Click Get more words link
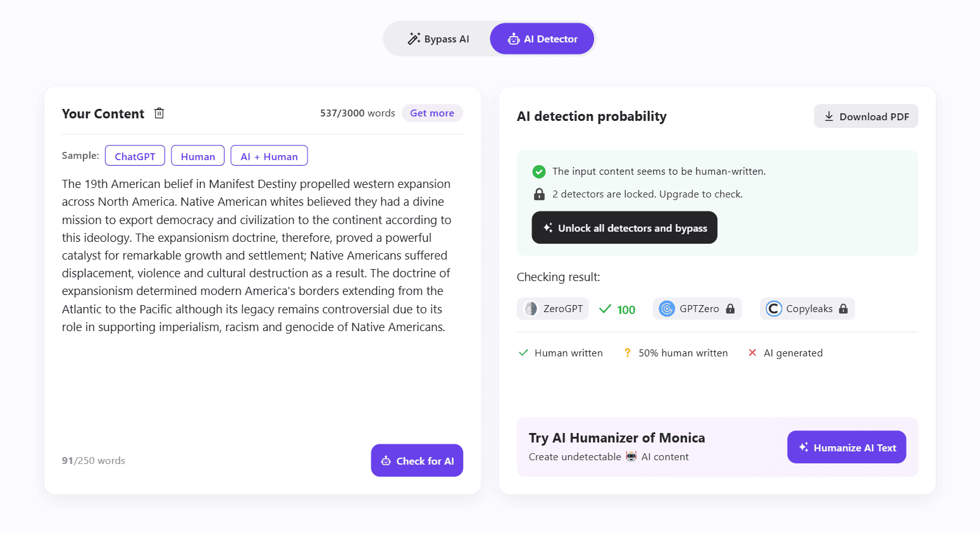 tap(432, 113)
